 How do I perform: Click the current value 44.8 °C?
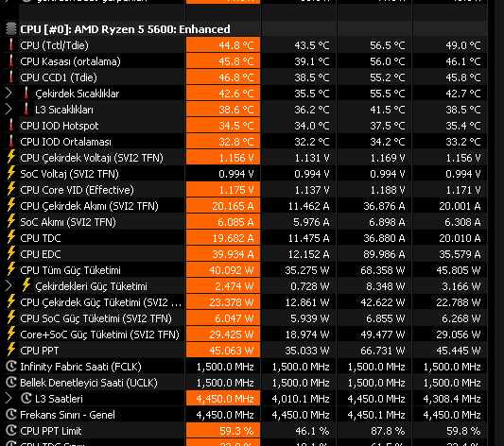coord(236,45)
